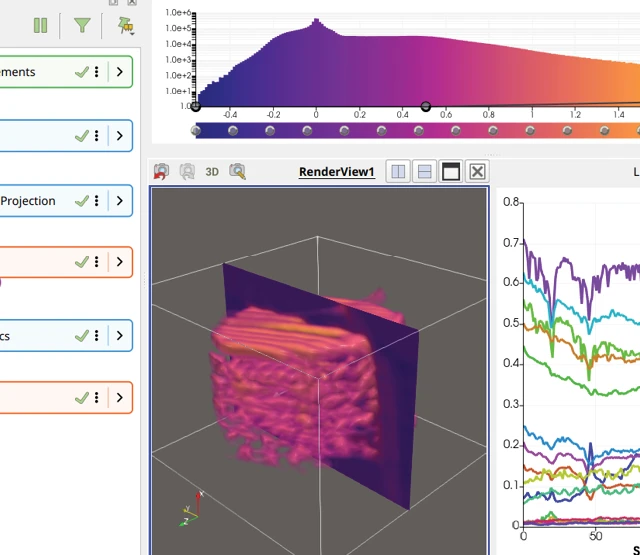The height and width of the screenshot is (555, 640).
Task: Click the grayed-out camera undo icon
Action: pos(187,171)
